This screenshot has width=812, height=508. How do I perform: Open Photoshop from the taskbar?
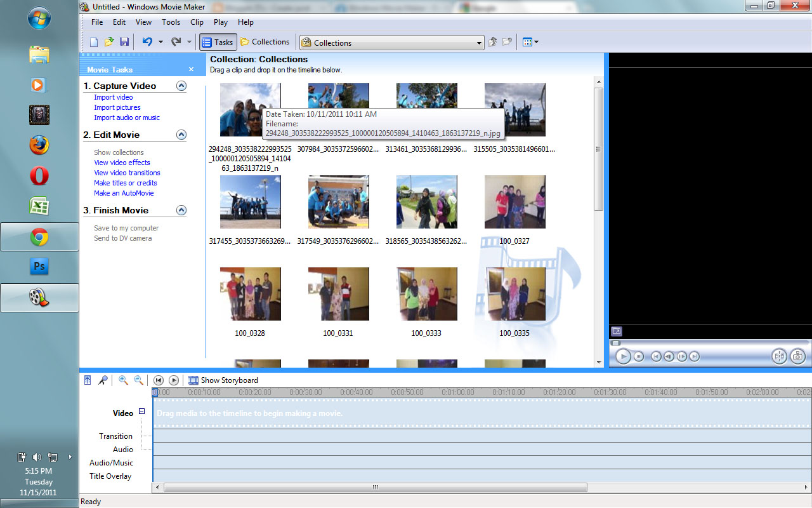coord(39,267)
